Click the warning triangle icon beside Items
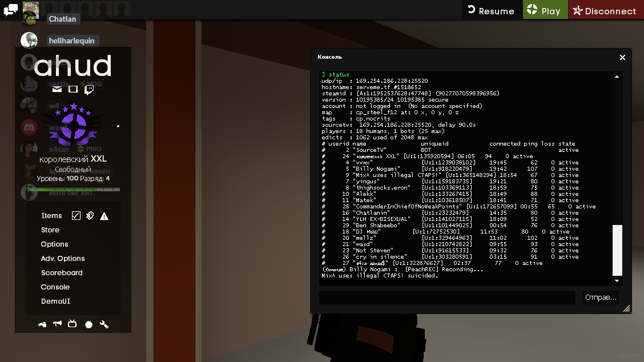This screenshot has height=362, width=644. pyautogui.click(x=104, y=216)
